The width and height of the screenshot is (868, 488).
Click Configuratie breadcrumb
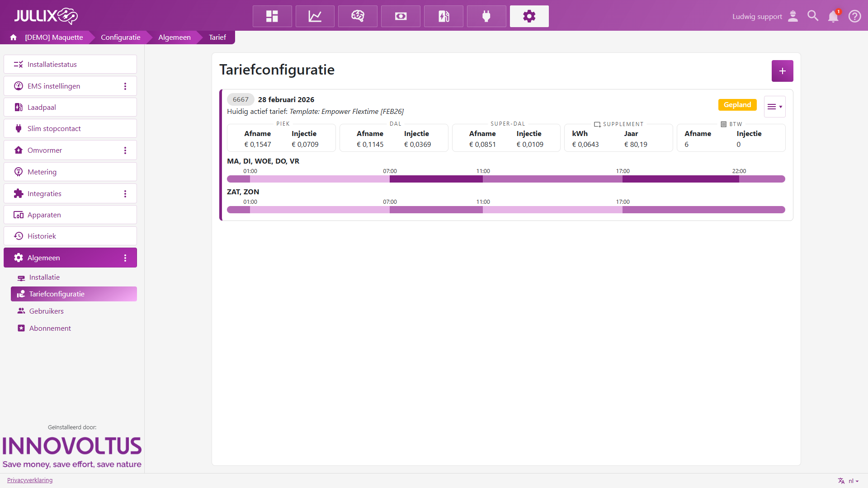coord(120,38)
